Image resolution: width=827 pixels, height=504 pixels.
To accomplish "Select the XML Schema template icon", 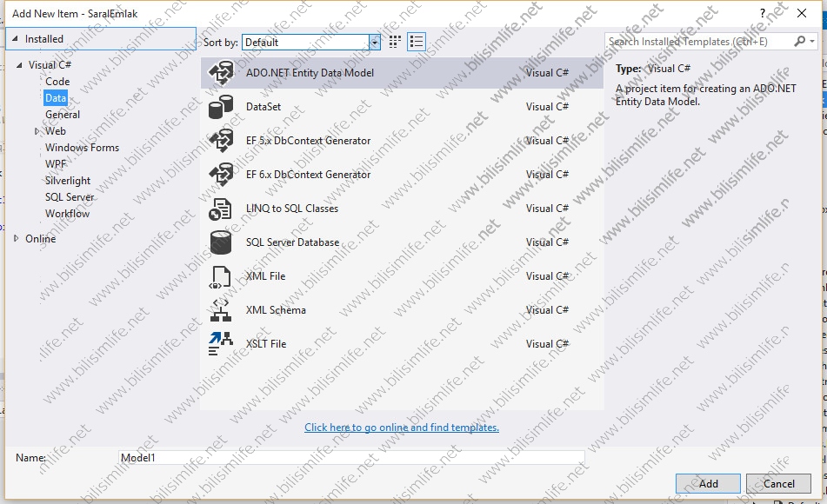I will 221,310.
